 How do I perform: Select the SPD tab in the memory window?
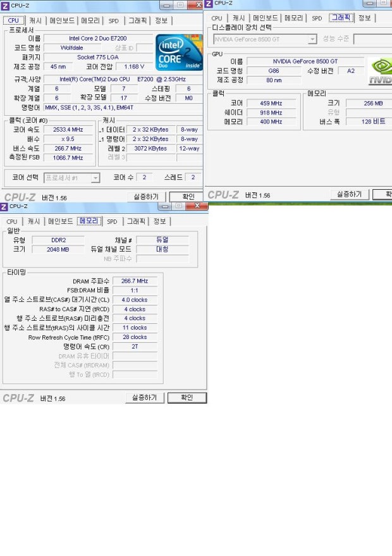[x=112, y=222]
